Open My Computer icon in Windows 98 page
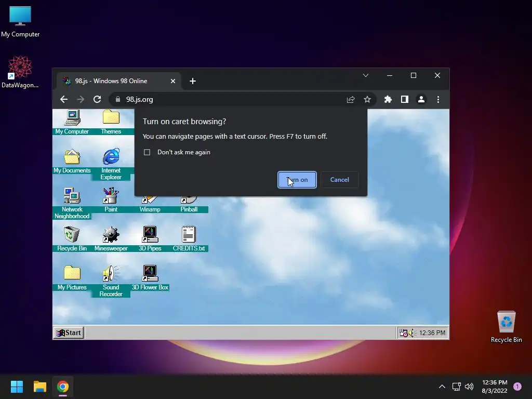 click(72, 118)
